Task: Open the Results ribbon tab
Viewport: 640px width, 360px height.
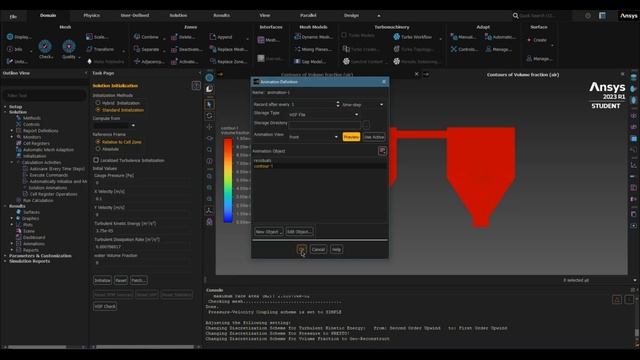Action: (x=222, y=16)
